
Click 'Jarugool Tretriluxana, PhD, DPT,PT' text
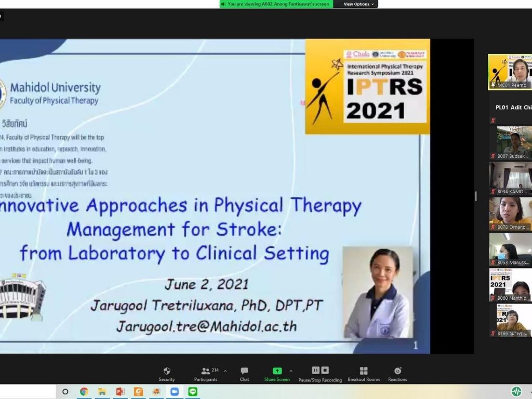[207, 305]
